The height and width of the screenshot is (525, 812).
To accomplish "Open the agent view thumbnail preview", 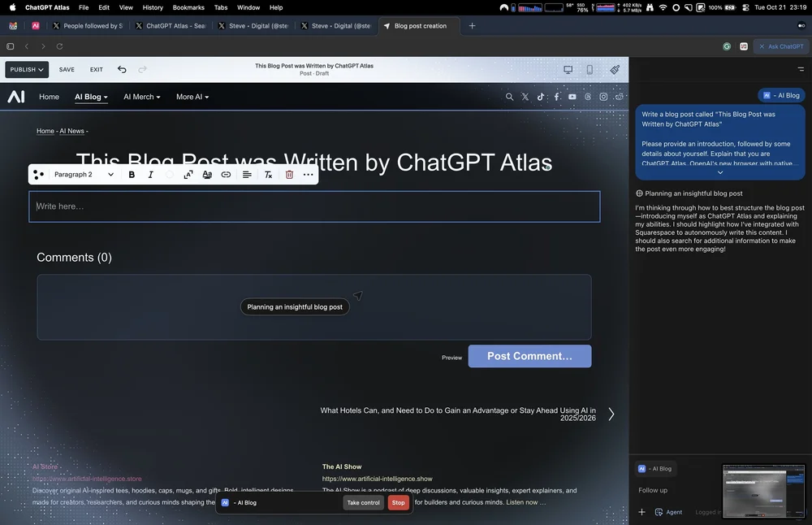I will (x=764, y=492).
